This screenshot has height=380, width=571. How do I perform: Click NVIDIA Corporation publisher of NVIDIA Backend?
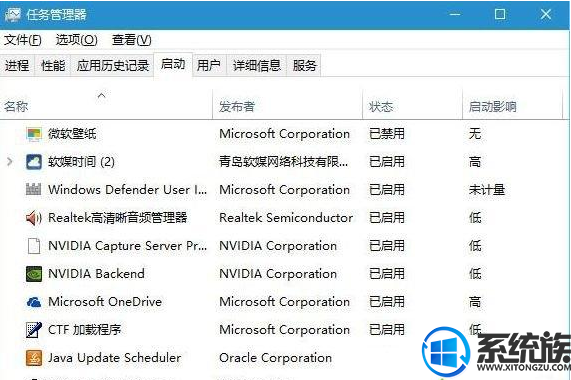(x=278, y=274)
